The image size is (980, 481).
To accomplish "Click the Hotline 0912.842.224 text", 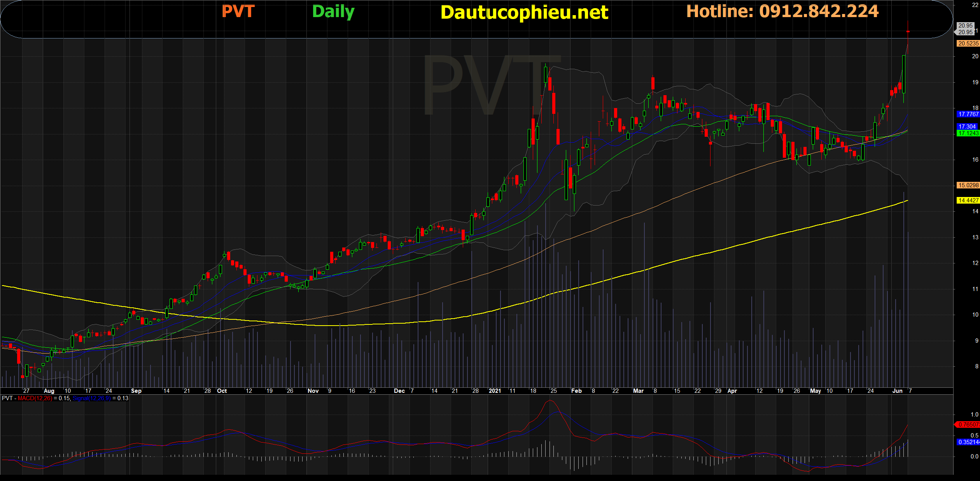I will pos(782,11).
